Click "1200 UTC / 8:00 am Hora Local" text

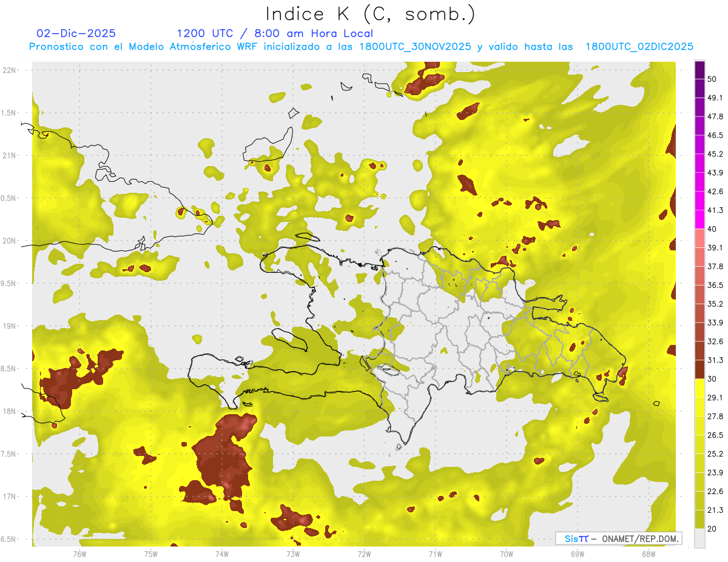(x=275, y=33)
